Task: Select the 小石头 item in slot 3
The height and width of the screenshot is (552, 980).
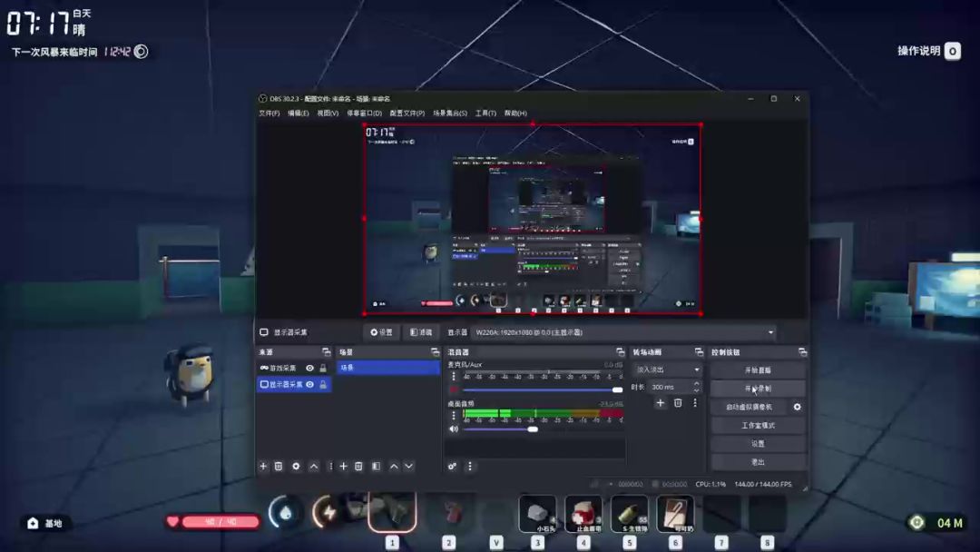Action: (537, 514)
